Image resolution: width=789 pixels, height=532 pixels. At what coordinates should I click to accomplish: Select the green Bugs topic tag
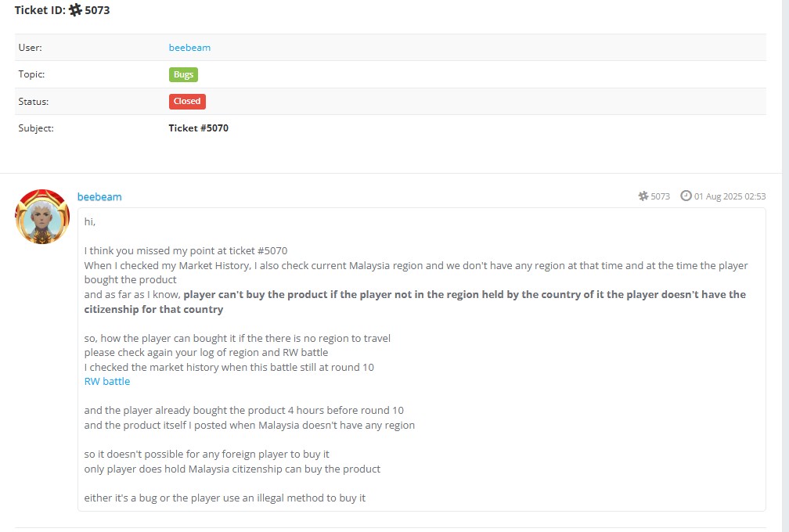tap(183, 74)
